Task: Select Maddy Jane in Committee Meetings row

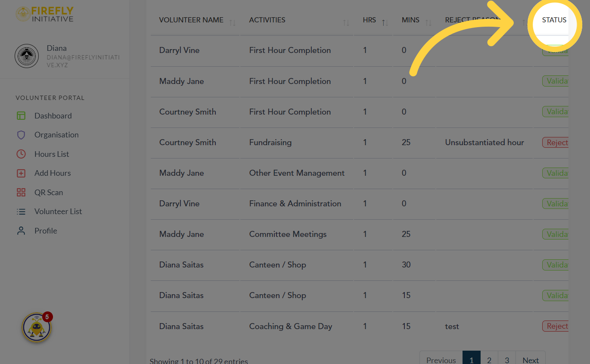Action: coord(182,234)
